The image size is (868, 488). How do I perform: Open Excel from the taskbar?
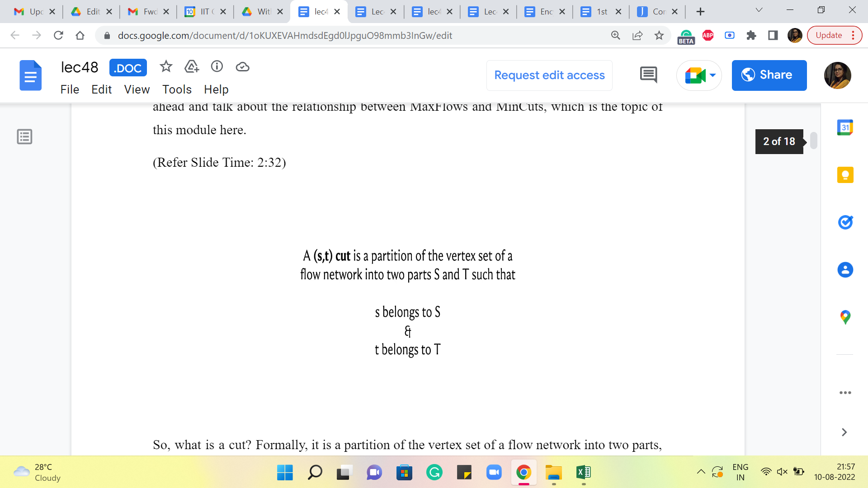pyautogui.click(x=583, y=473)
